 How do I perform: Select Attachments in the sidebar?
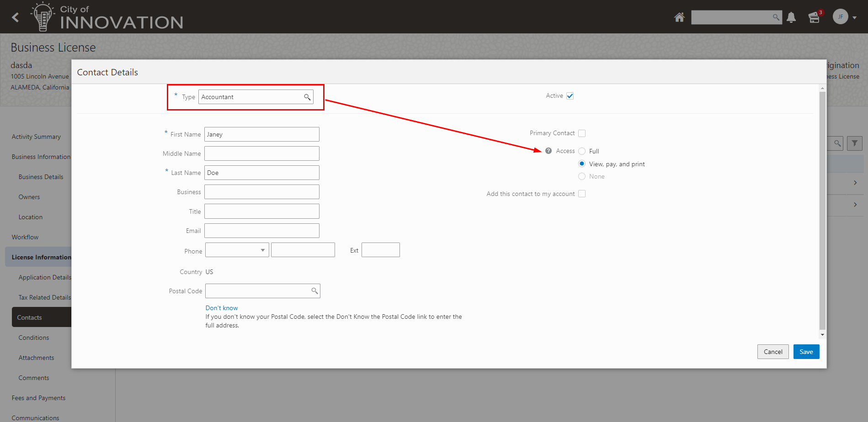click(36, 358)
